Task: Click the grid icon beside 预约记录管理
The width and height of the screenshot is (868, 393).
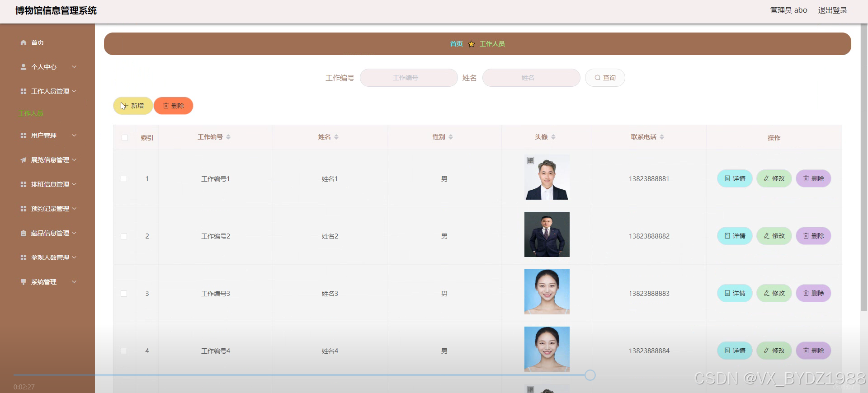Action: pyautogui.click(x=24, y=209)
